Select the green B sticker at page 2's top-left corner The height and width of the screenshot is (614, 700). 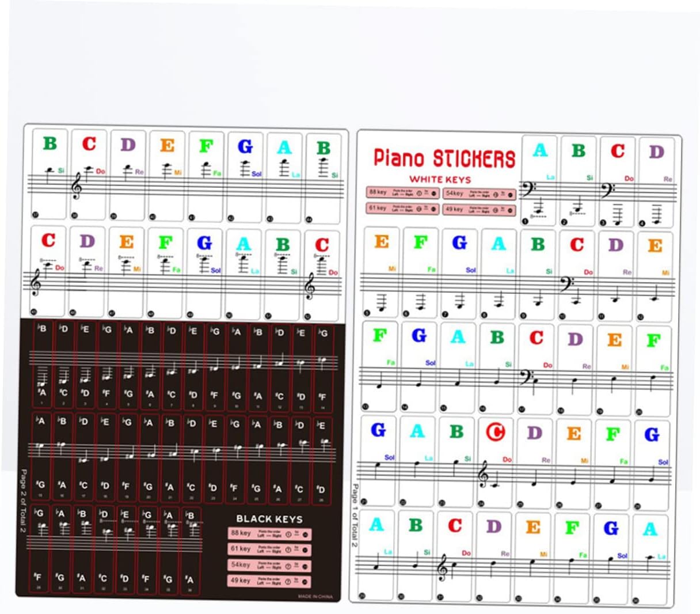pyautogui.click(x=50, y=143)
